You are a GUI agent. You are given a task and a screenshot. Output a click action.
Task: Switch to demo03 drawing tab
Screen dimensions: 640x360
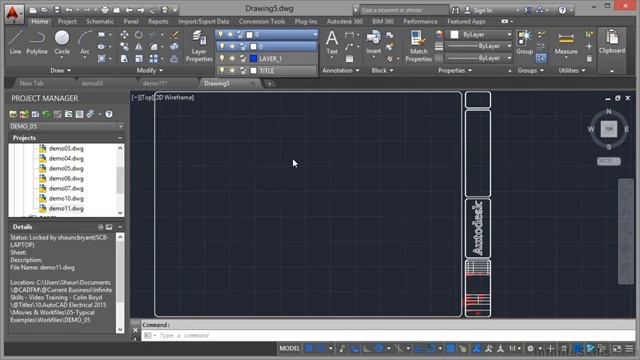92,83
